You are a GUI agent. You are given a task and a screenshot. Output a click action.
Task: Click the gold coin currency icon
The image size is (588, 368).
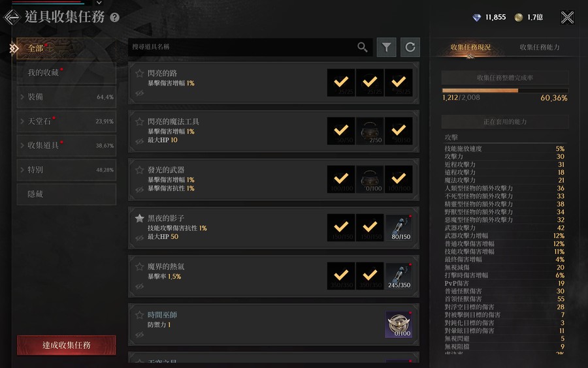[x=519, y=17]
